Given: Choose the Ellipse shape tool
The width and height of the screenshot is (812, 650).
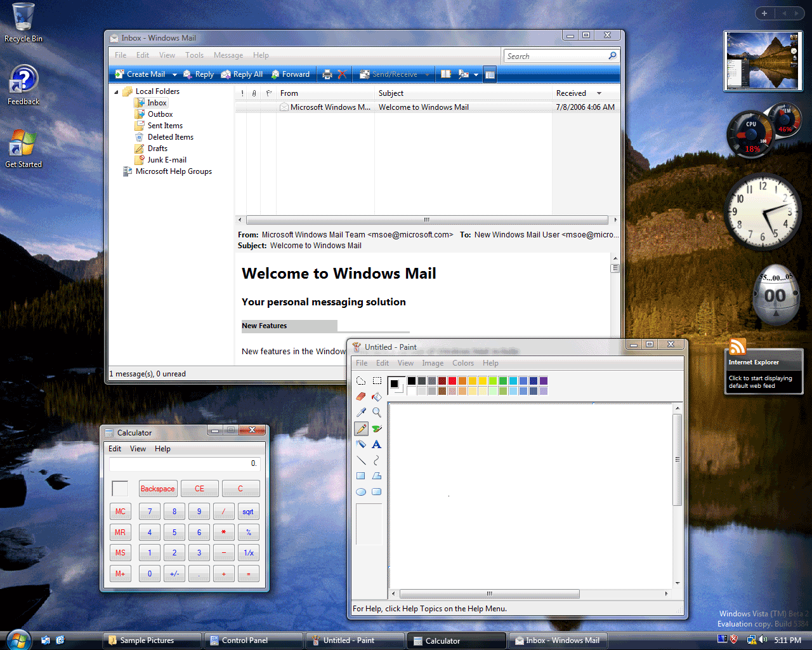Looking at the screenshot, I should pyautogui.click(x=361, y=492).
